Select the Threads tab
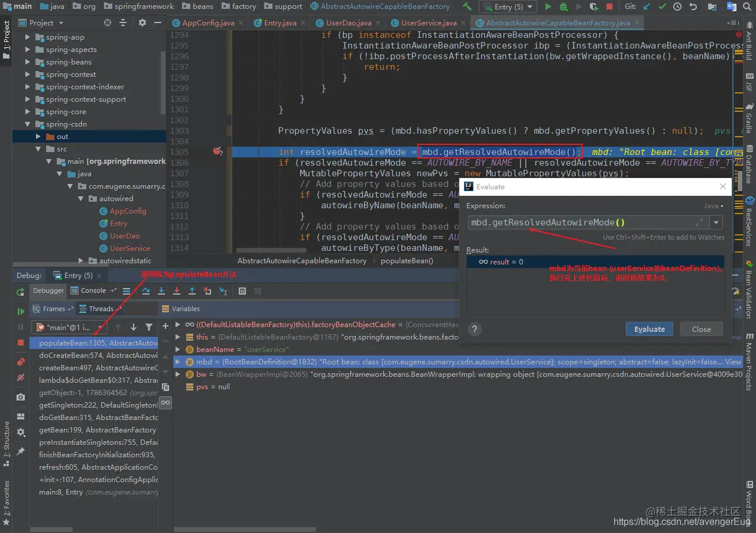The height and width of the screenshot is (533, 756). coord(102,309)
